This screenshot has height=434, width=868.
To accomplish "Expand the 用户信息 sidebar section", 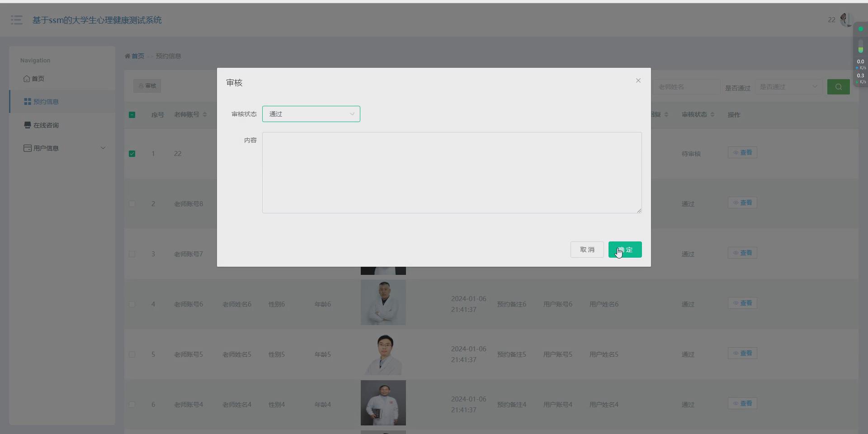I will (103, 148).
